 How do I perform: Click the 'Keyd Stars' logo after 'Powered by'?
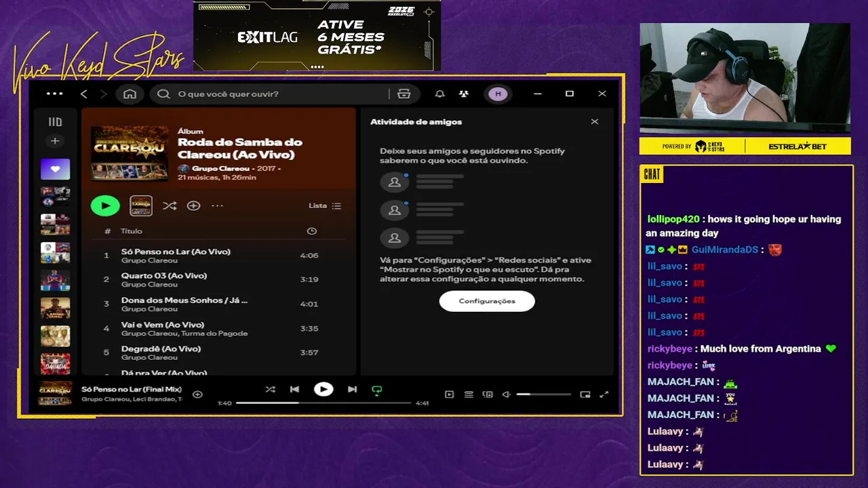tap(709, 146)
